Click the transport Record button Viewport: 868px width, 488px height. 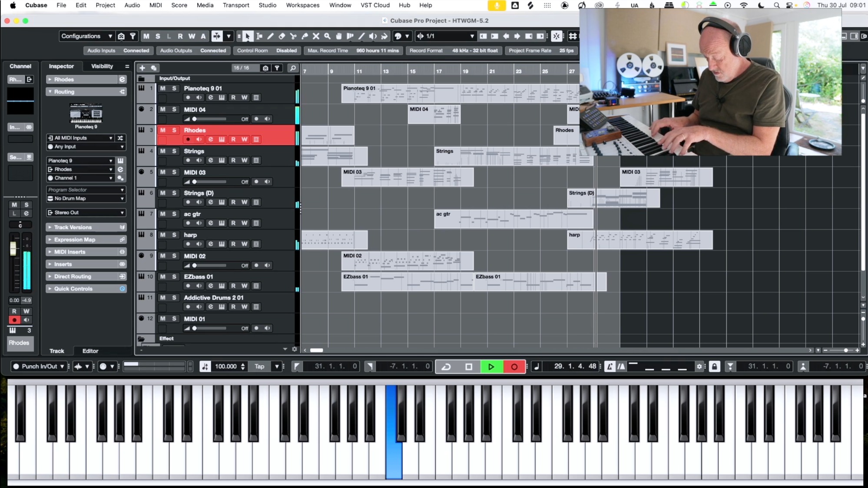point(514,367)
